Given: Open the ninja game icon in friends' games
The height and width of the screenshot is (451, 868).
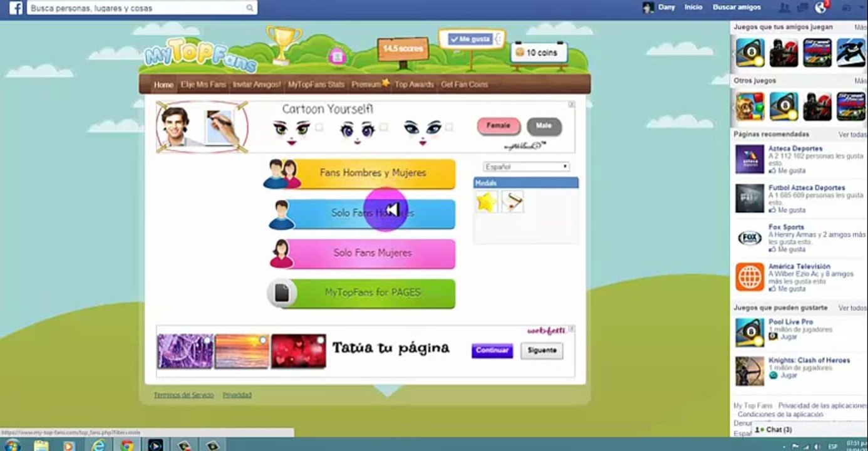Looking at the screenshot, I should point(783,53).
